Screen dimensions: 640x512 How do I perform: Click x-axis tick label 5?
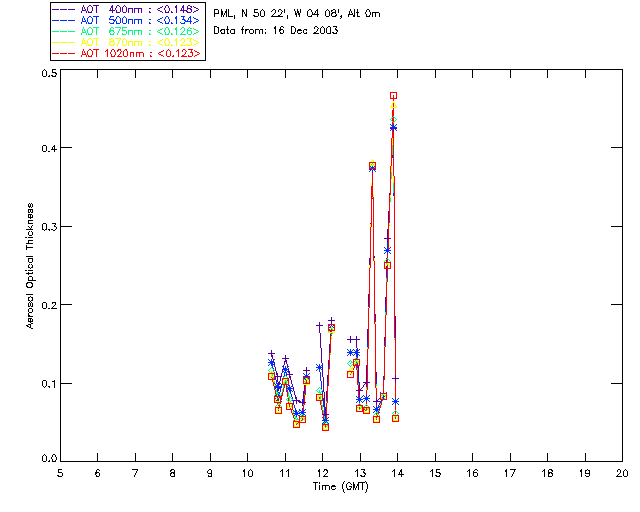(60, 473)
